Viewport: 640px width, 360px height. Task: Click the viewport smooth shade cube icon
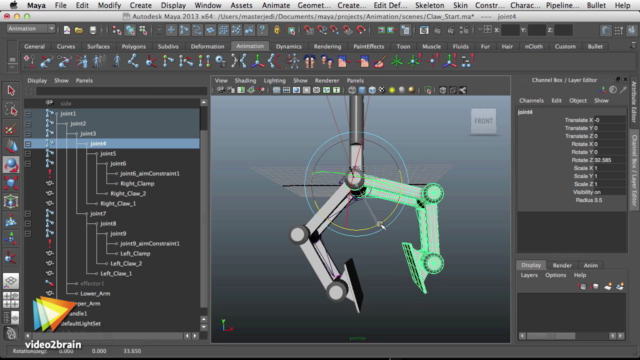pos(362,90)
